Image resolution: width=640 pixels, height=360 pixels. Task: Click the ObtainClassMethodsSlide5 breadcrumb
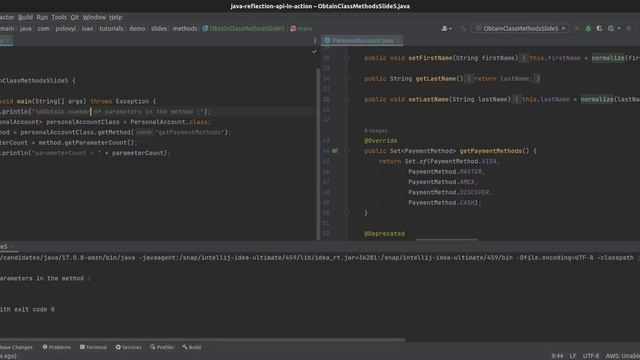(x=244, y=29)
